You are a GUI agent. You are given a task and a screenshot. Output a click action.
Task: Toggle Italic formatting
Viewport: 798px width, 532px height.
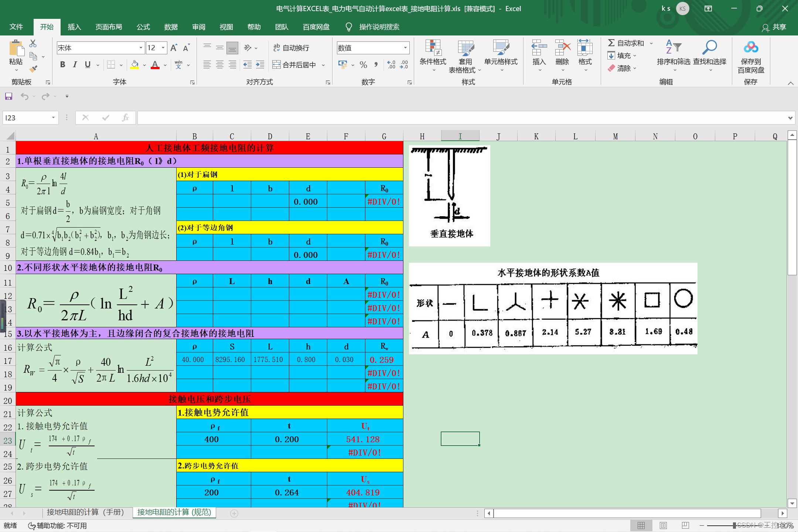tap(75, 65)
